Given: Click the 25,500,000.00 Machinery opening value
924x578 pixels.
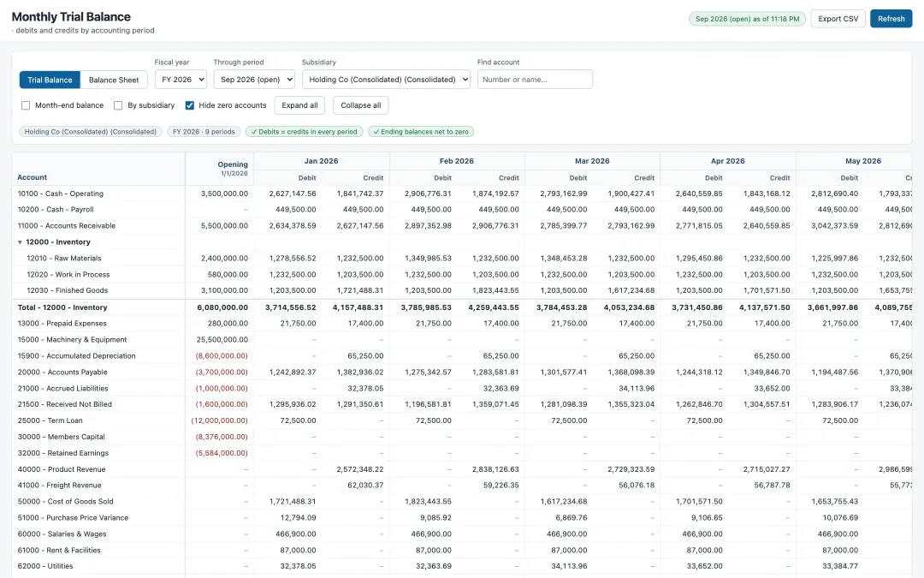Looking at the screenshot, I should 222,340.
